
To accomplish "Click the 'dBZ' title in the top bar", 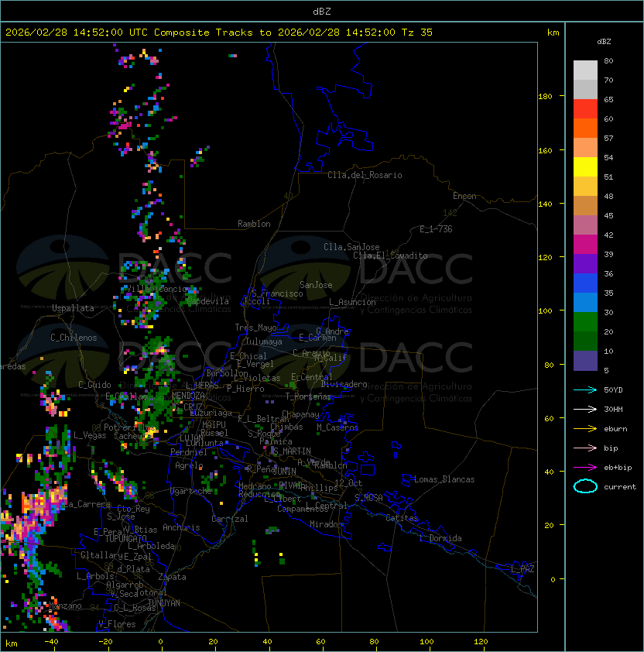I will coord(322,12).
